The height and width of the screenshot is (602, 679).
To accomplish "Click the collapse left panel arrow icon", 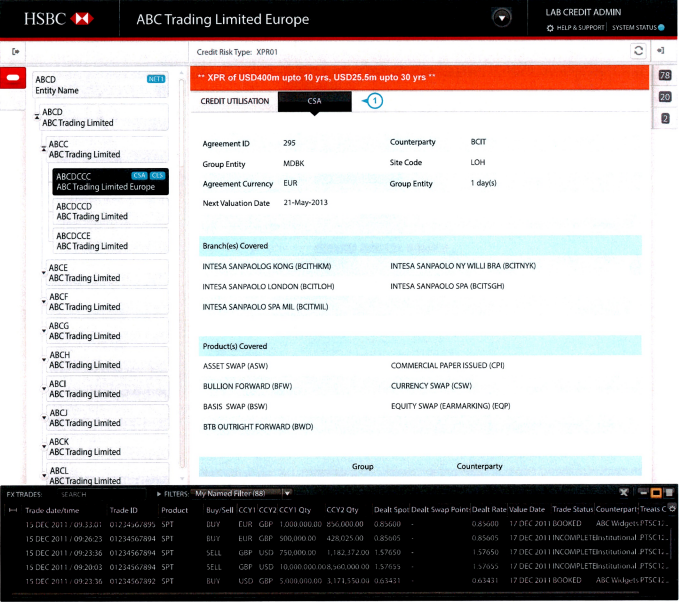I will [15, 50].
